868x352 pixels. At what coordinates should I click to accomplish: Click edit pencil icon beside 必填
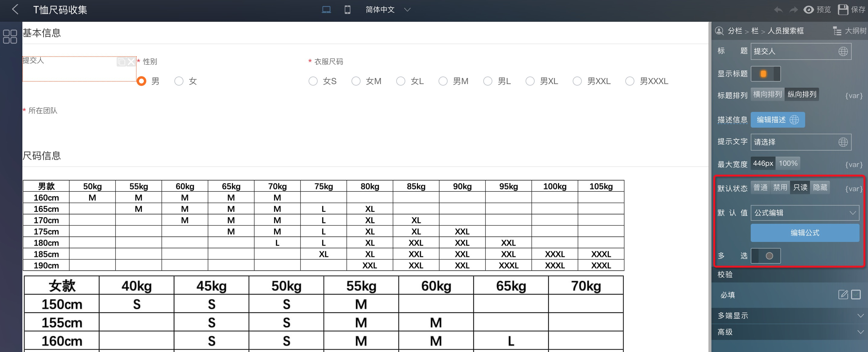[x=843, y=294]
